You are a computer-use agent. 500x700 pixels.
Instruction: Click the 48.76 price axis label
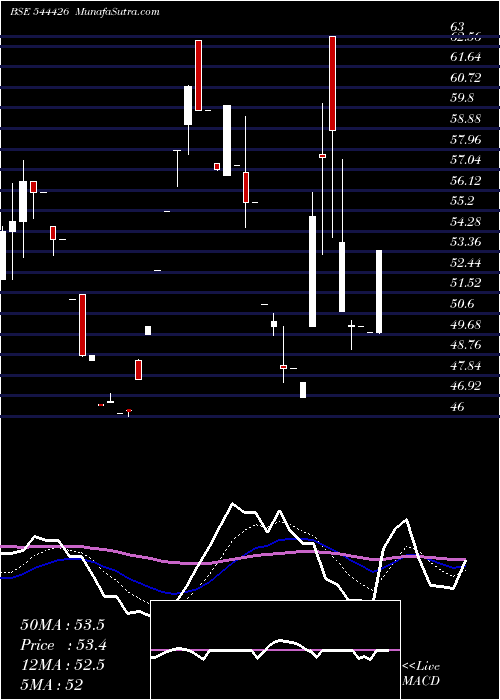(466, 345)
